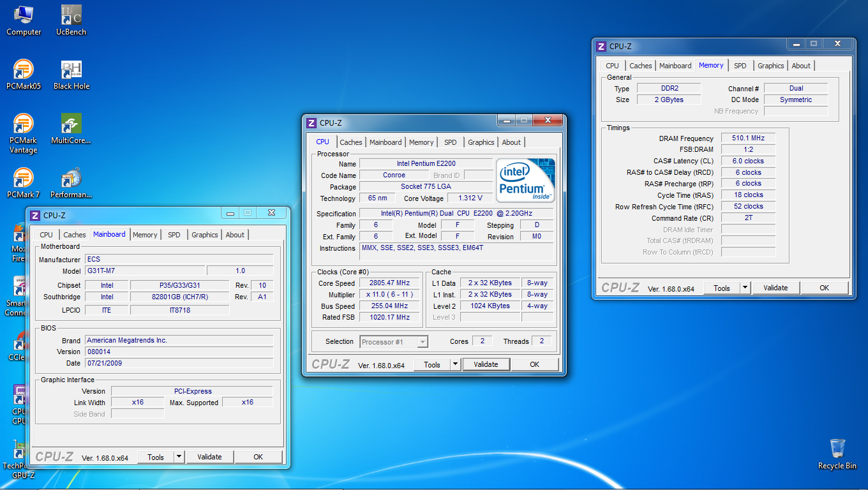Expand the Tools dropdown arrow in the Mainboard window
Screen dimensions: 868x490
point(179,457)
